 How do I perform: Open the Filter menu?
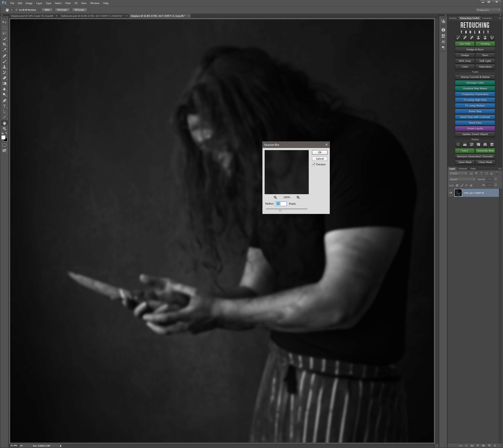68,3
